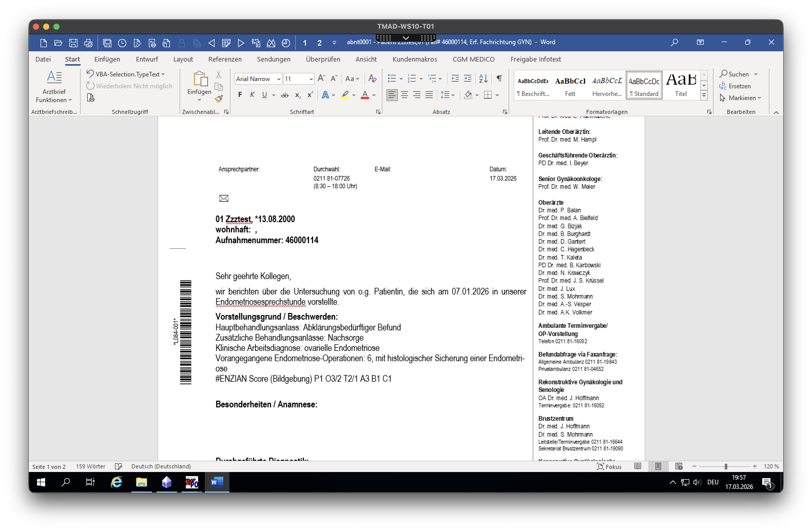Click the zoom slider in the status bar
812x531 pixels.
(x=726, y=466)
